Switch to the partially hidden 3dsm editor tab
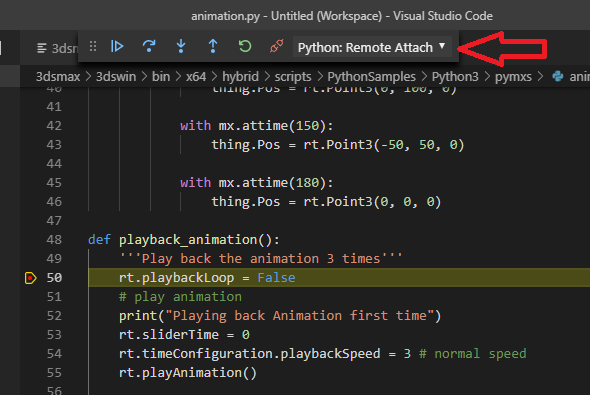Image resolution: width=590 pixels, height=395 pixels. click(x=57, y=48)
